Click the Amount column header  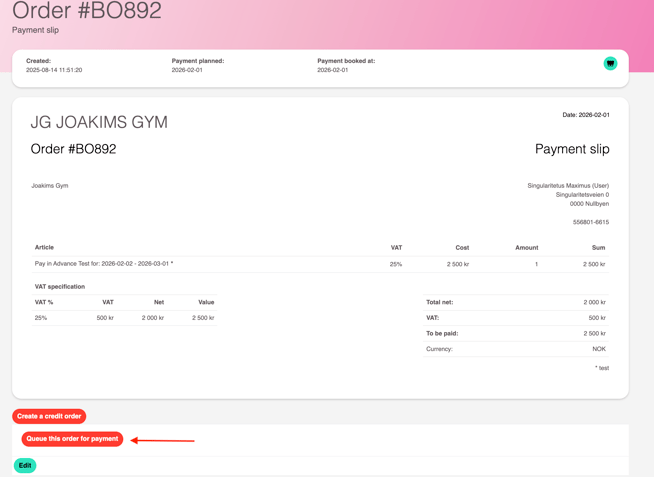point(526,247)
